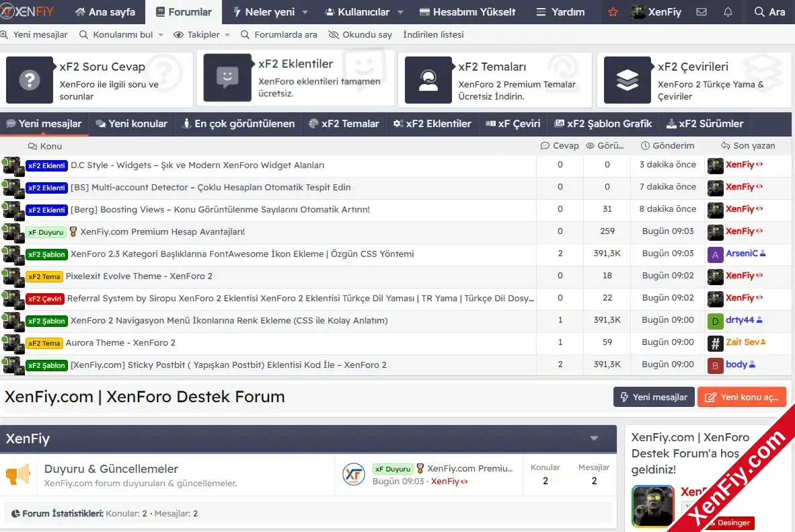The image size is (795, 532).
Task: Open xF2 Soru Cevap forum title
Action: 102,67
